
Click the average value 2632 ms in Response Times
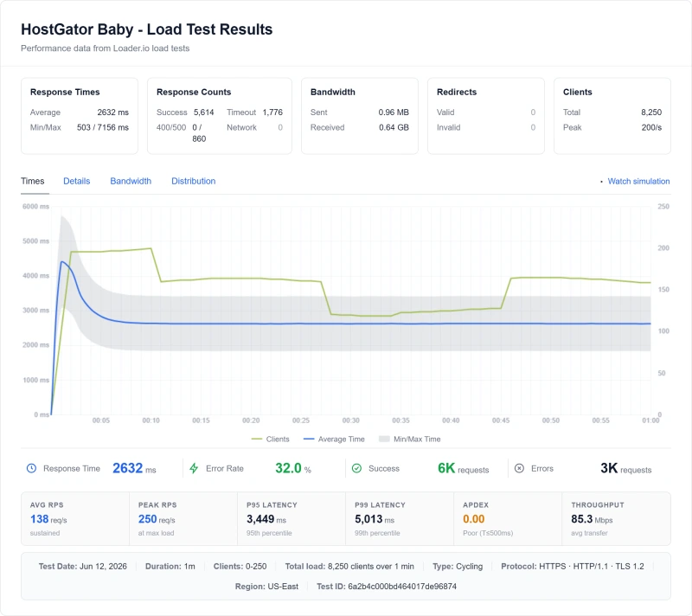click(113, 112)
